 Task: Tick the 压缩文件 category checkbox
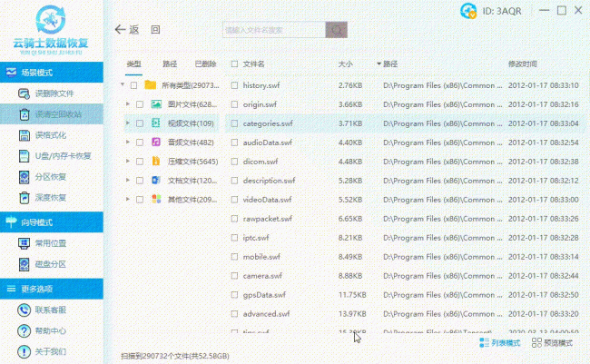click(x=140, y=162)
